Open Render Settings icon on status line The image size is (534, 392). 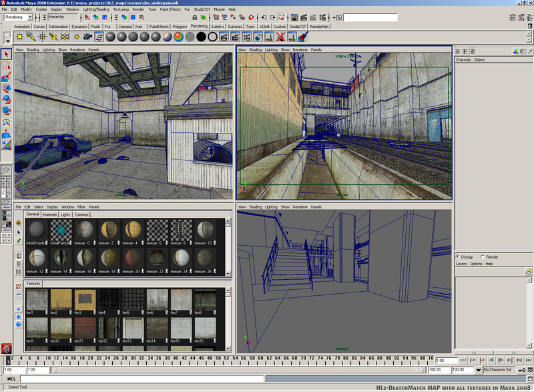(322, 17)
